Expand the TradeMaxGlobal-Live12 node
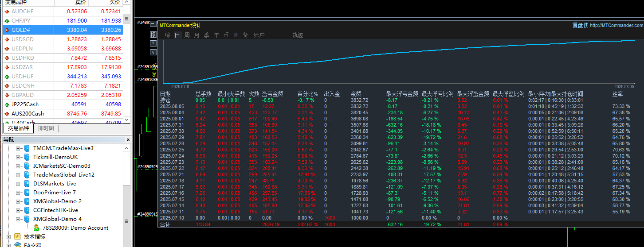This screenshot has width=644, height=247. pyautogui.click(x=18, y=174)
